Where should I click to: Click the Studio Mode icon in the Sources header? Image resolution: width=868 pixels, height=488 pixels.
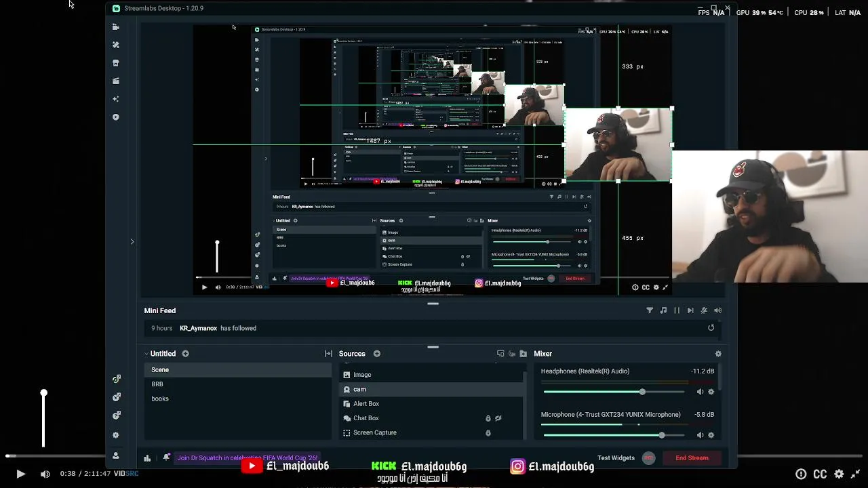pos(500,354)
